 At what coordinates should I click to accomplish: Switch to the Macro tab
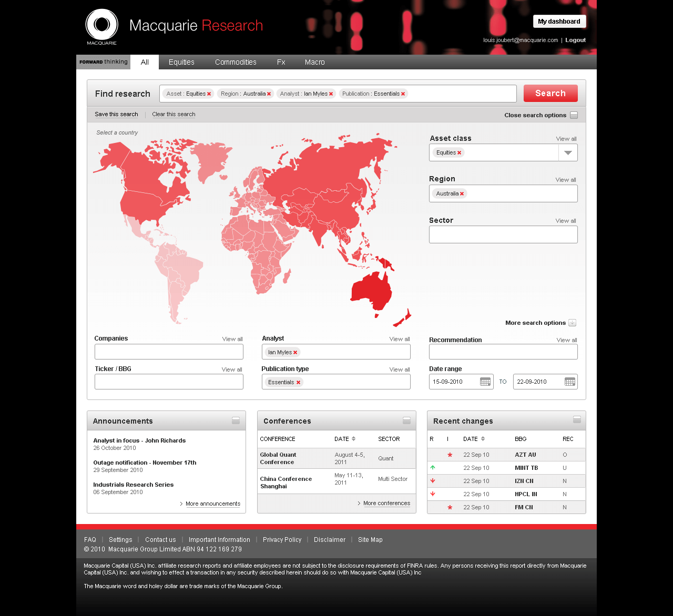pyautogui.click(x=315, y=62)
